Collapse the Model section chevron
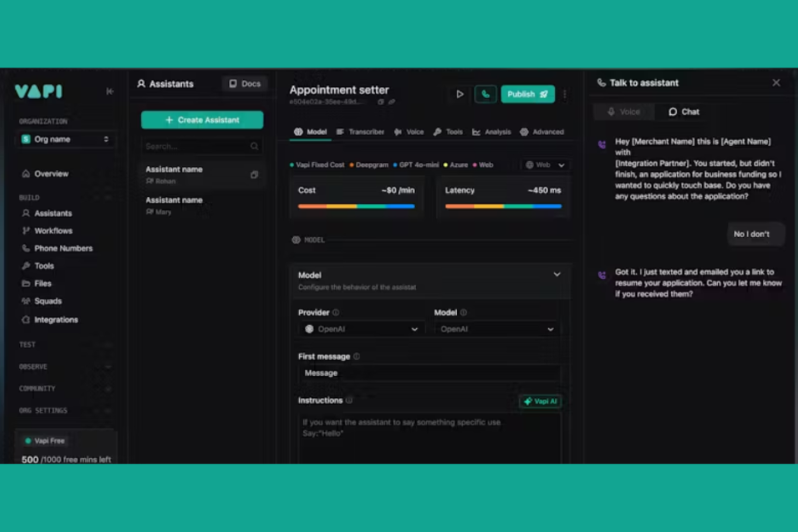798x532 pixels. [557, 274]
